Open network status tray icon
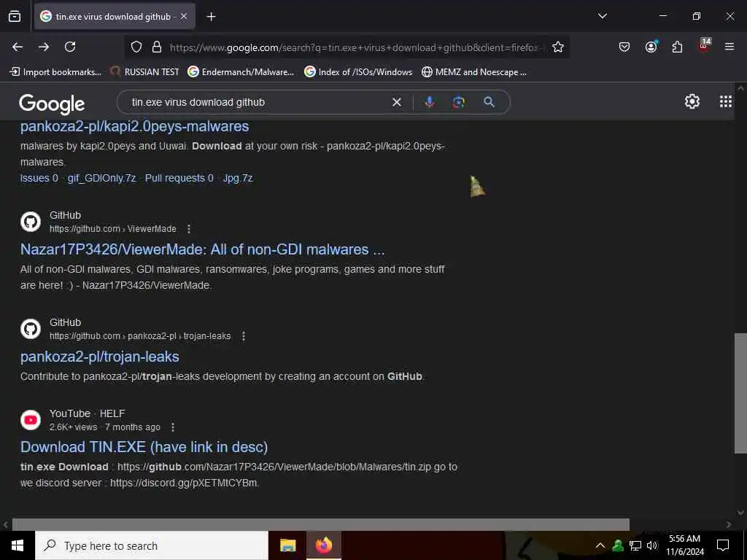The image size is (747, 560). 635,545
